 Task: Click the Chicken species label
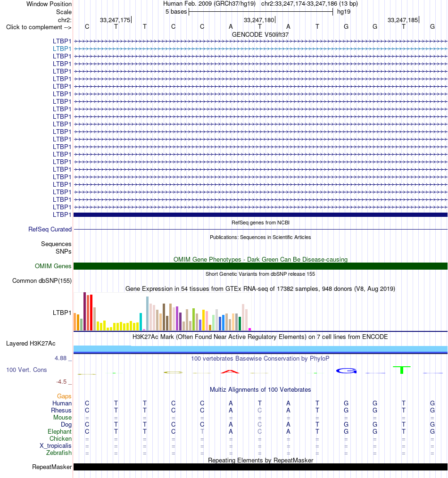click(x=61, y=439)
